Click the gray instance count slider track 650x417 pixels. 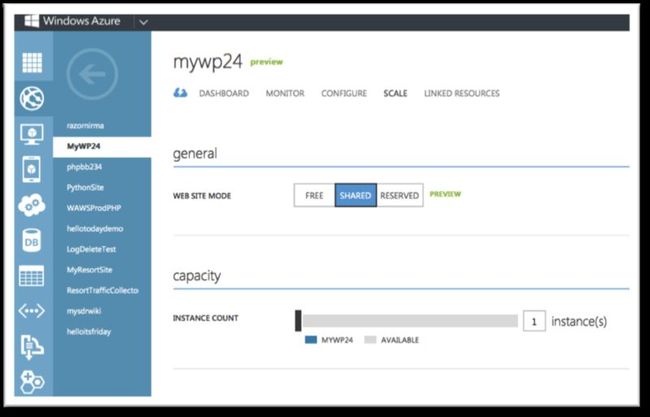tap(410, 321)
